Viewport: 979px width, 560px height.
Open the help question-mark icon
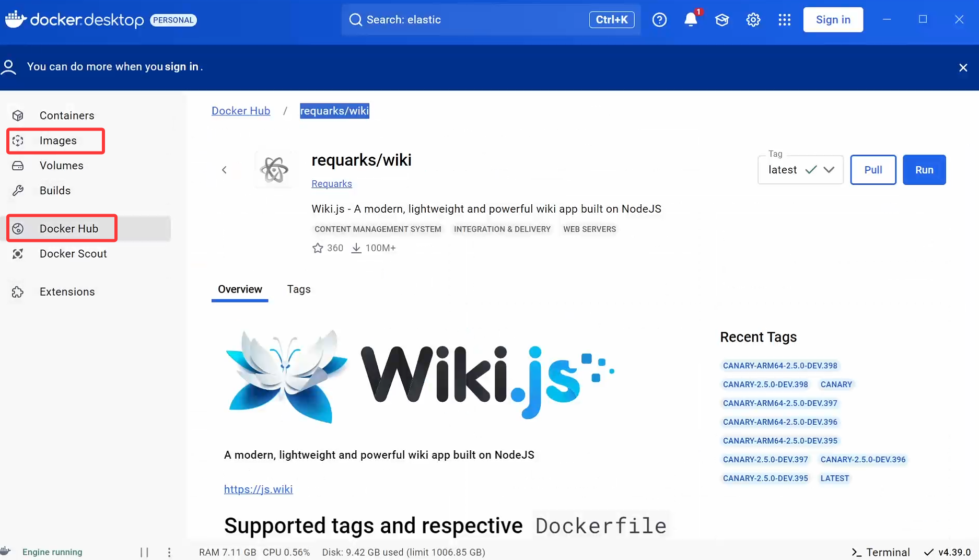coord(659,20)
